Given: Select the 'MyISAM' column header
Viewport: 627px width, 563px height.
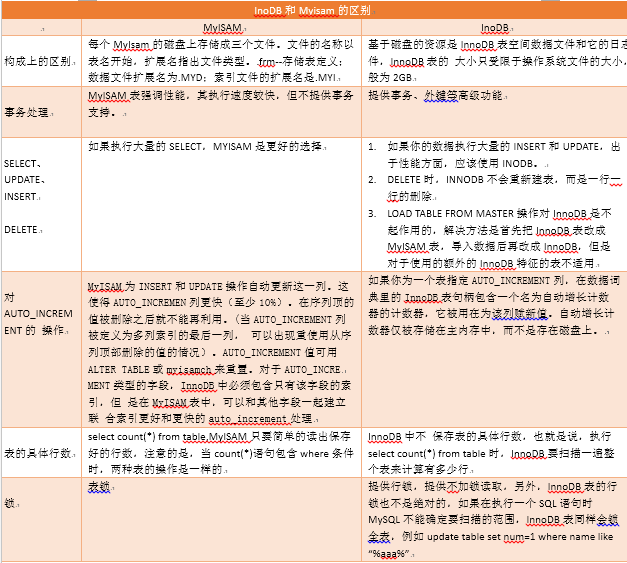Looking at the screenshot, I should pos(222,28).
